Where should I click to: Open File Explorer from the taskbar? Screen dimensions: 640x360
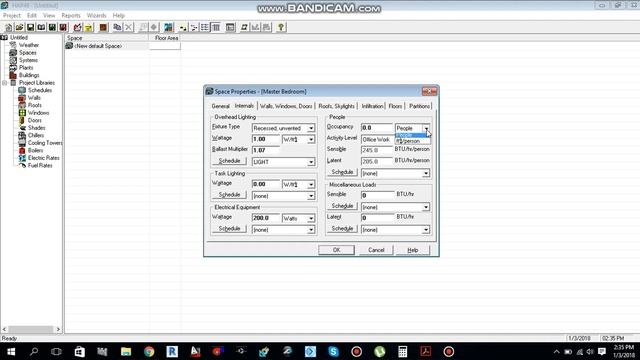tap(126, 351)
